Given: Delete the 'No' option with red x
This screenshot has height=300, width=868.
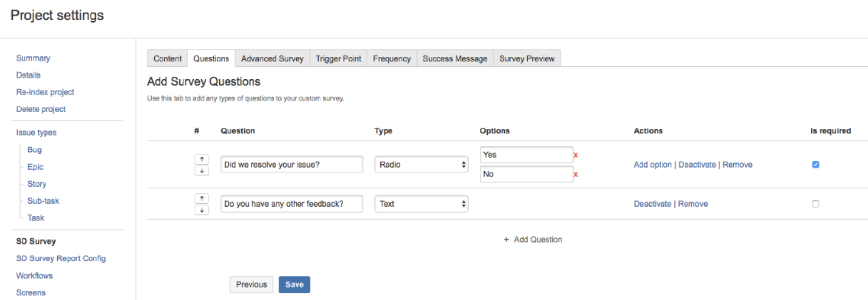Looking at the screenshot, I should click(x=576, y=175).
